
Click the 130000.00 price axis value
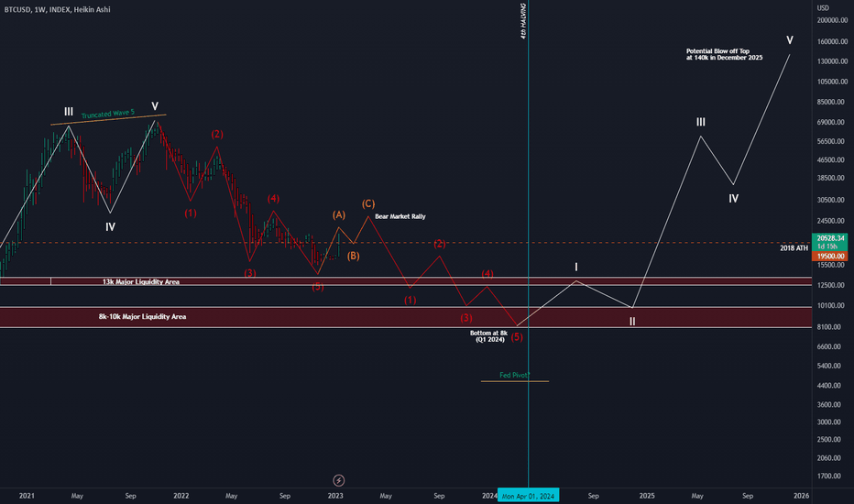pos(832,61)
